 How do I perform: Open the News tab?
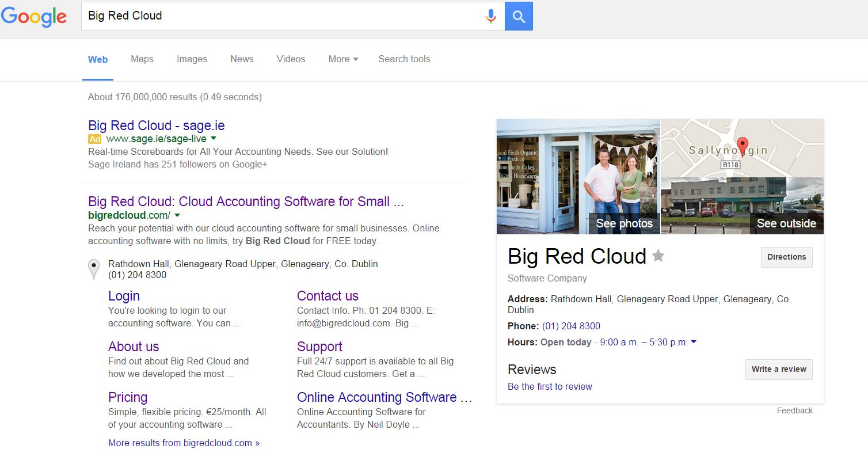[242, 59]
